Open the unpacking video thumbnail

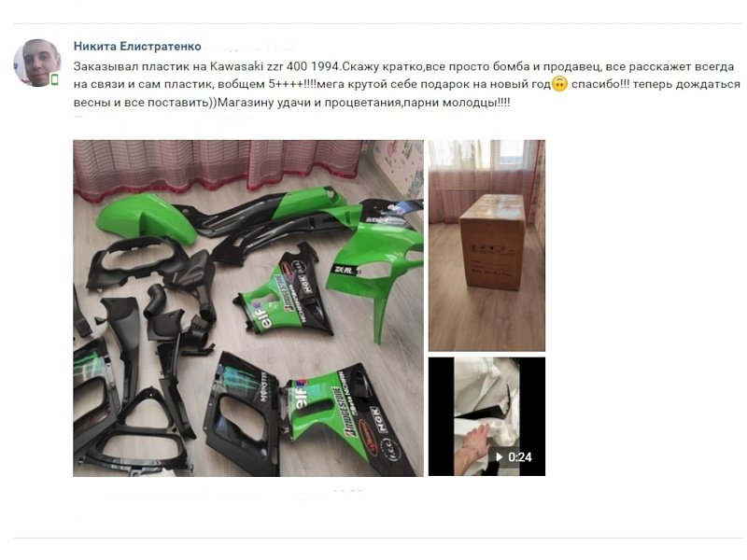coord(486,416)
